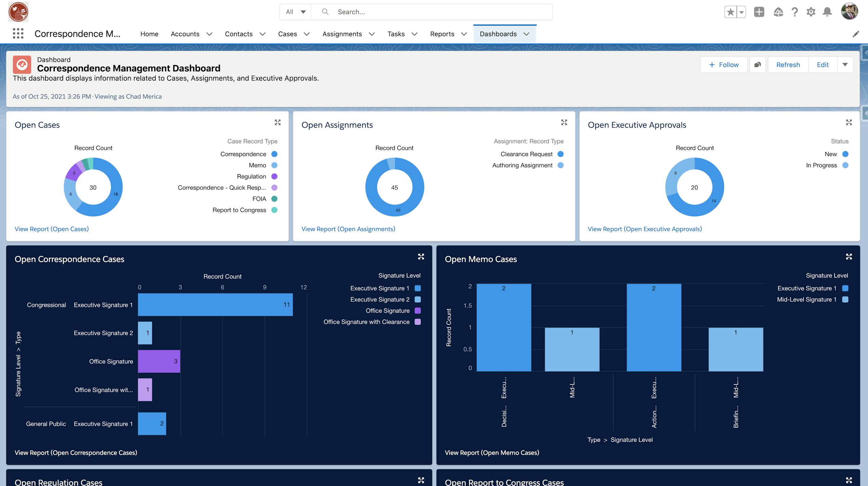Open the App Launcher grid icon
This screenshot has height=486, width=868.
(18, 34)
